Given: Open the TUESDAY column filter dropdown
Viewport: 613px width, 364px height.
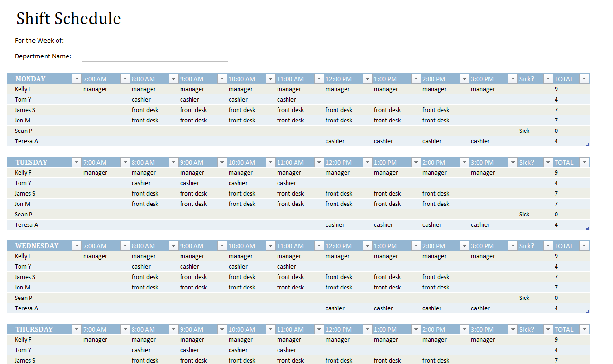Looking at the screenshot, I should pyautogui.click(x=77, y=162).
